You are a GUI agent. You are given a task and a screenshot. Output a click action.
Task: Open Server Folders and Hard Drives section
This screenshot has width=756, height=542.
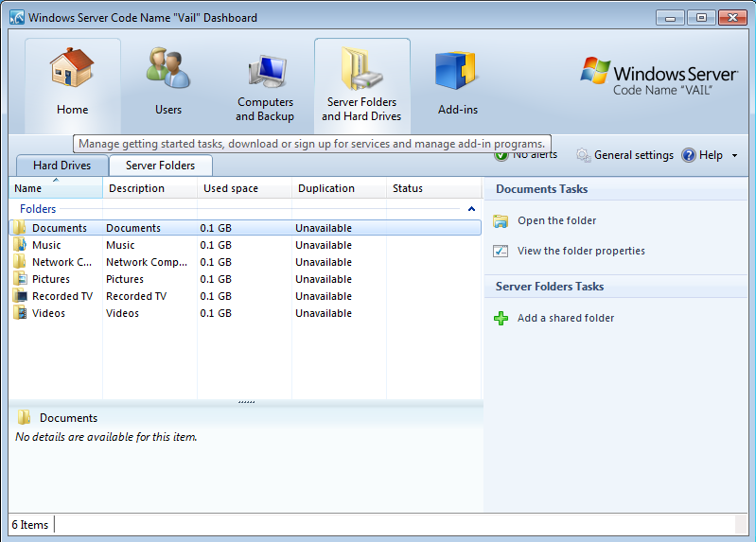[362, 86]
